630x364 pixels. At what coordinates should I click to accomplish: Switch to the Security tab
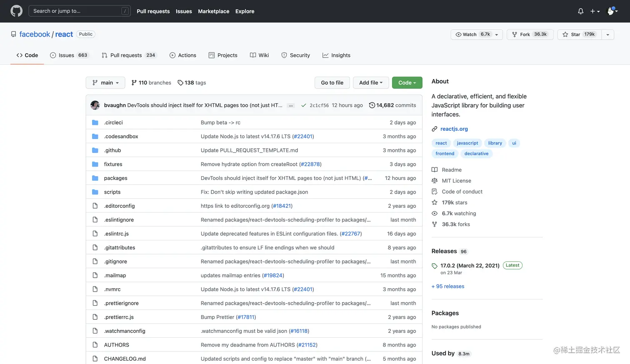[x=295, y=55]
